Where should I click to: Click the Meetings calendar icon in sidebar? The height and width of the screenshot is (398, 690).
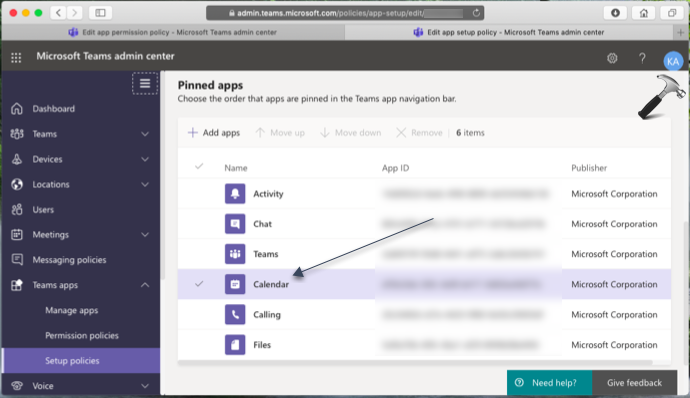point(17,235)
